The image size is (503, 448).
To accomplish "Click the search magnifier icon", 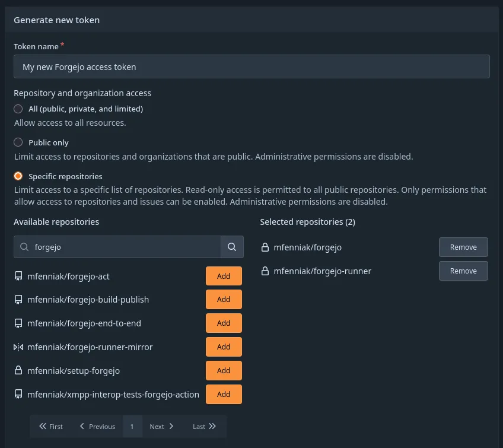I will [231, 246].
